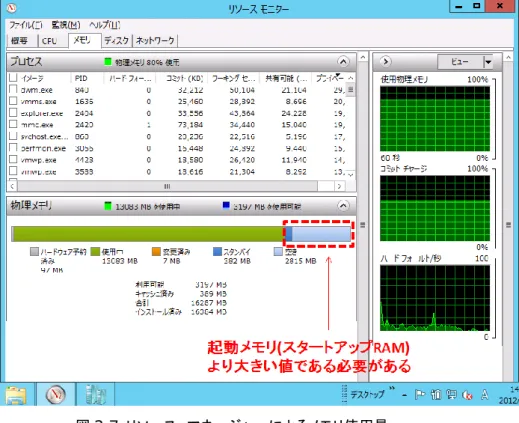This screenshot has height=423, width=519.
Task: Click the Action Center flag tray icon
Action: pos(419,395)
